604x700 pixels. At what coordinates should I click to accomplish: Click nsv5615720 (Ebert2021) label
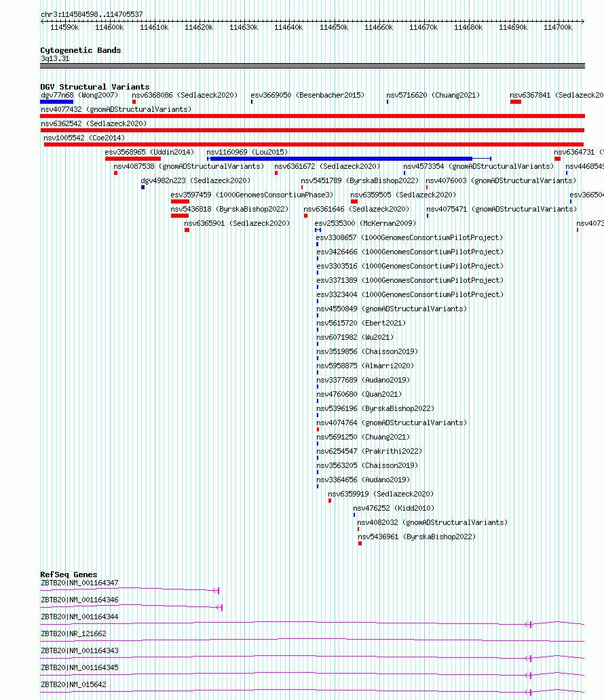361,324
